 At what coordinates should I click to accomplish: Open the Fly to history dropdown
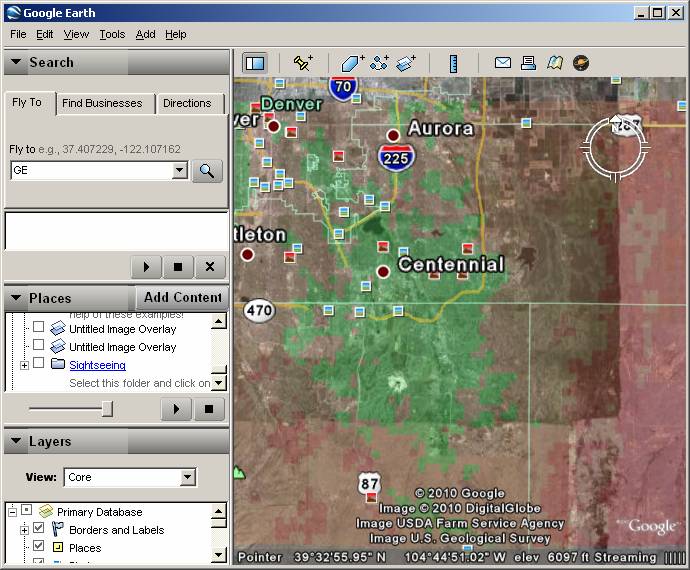pyautogui.click(x=180, y=170)
